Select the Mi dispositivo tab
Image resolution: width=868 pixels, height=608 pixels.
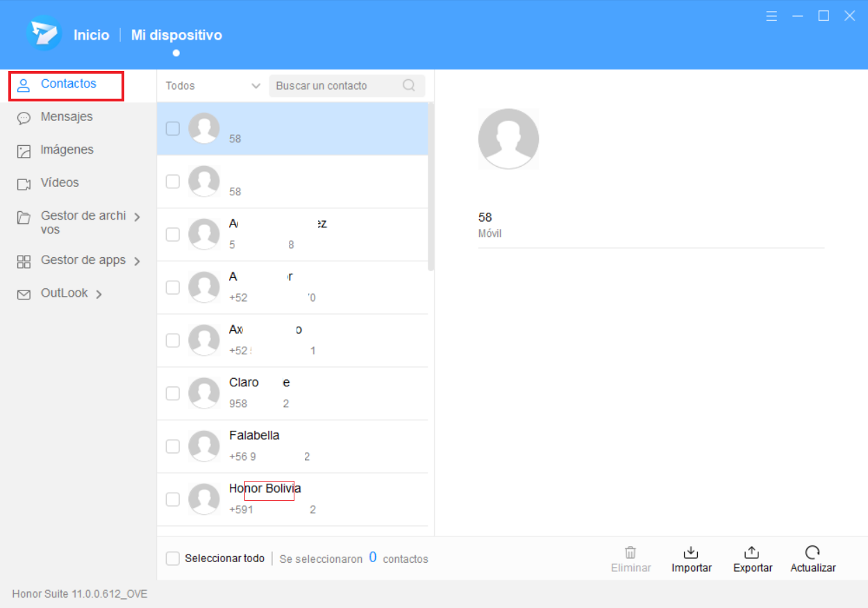click(x=176, y=35)
